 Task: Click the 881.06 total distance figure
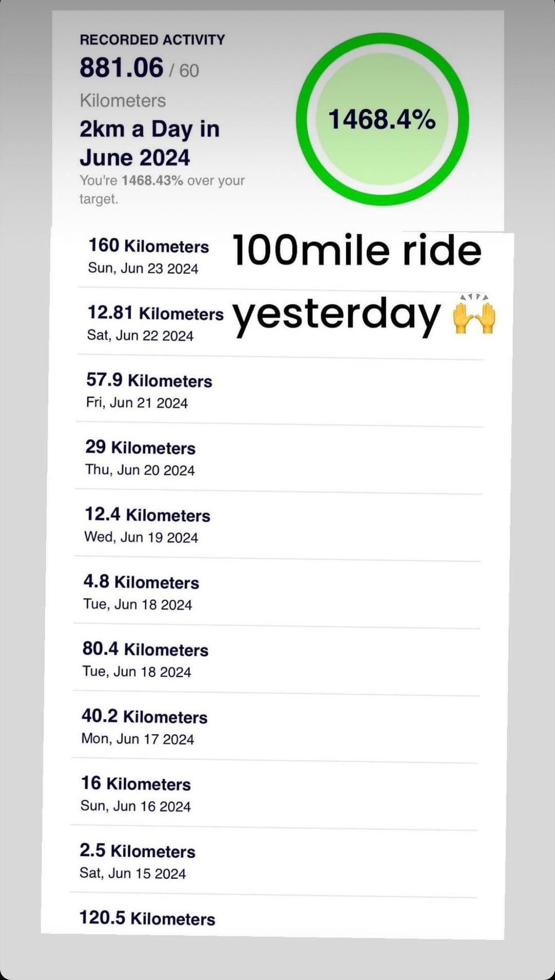[122, 68]
